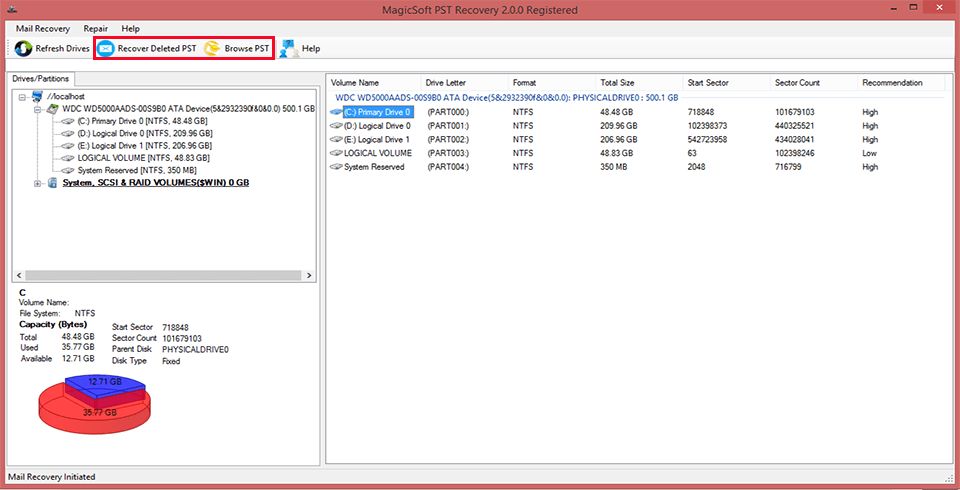Image resolution: width=960 pixels, height=490 pixels.
Task: Click the Browse PST folder icon
Action: pyautogui.click(x=212, y=48)
